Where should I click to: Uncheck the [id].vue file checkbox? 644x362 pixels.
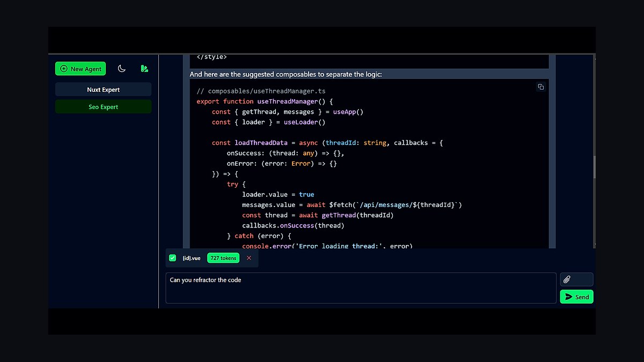pos(172,258)
